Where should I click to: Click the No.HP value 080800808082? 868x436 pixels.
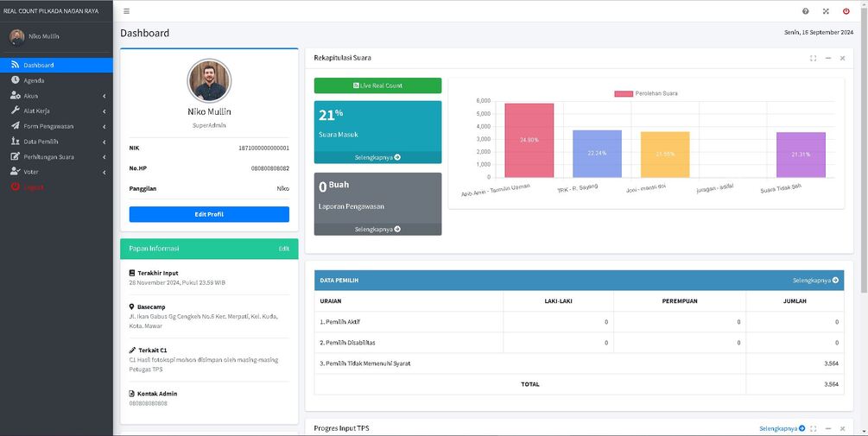click(270, 167)
